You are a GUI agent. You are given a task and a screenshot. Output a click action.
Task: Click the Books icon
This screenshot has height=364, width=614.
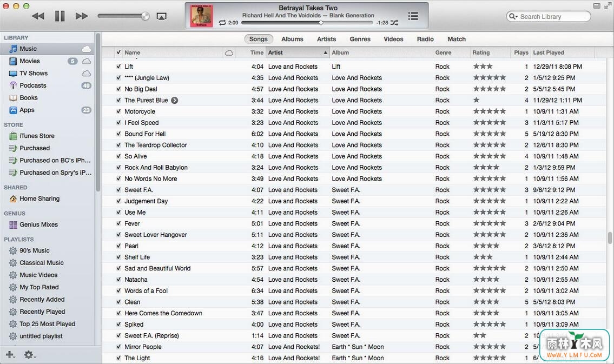(x=13, y=98)
